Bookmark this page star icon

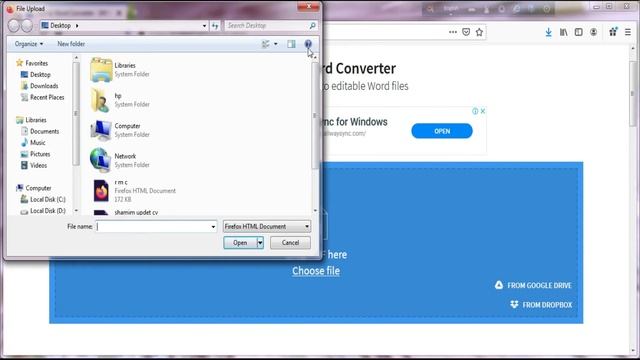coord(479,32)
